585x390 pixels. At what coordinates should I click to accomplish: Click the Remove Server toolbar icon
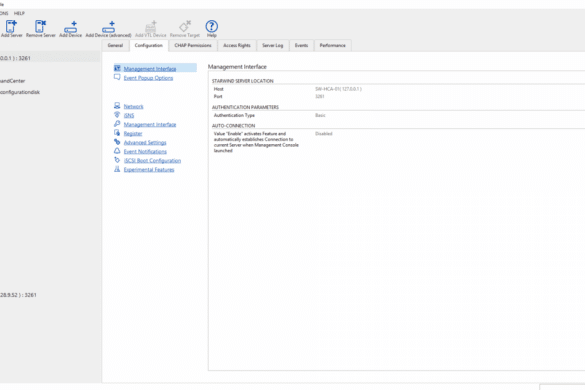(x=40, y=26)
